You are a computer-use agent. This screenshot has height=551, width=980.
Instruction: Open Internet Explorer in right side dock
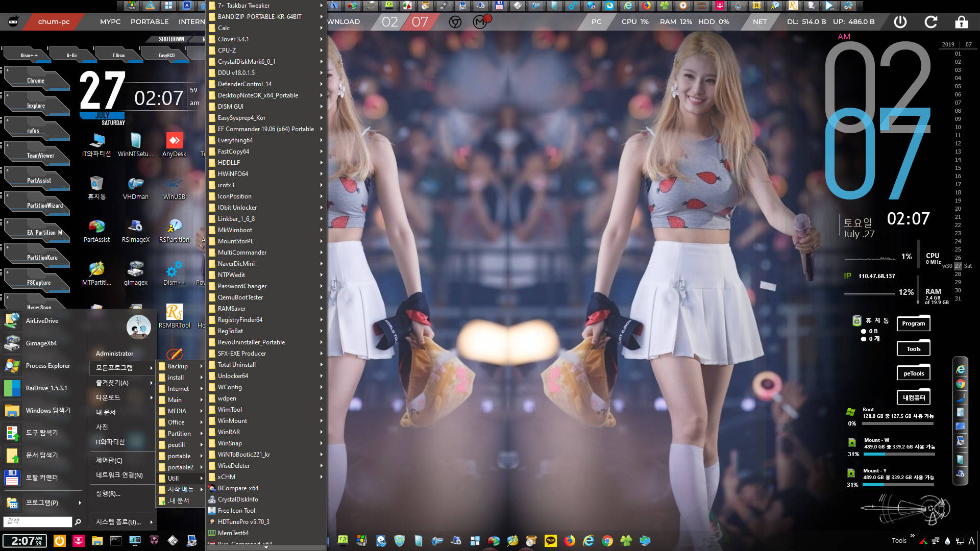point(961,369)
